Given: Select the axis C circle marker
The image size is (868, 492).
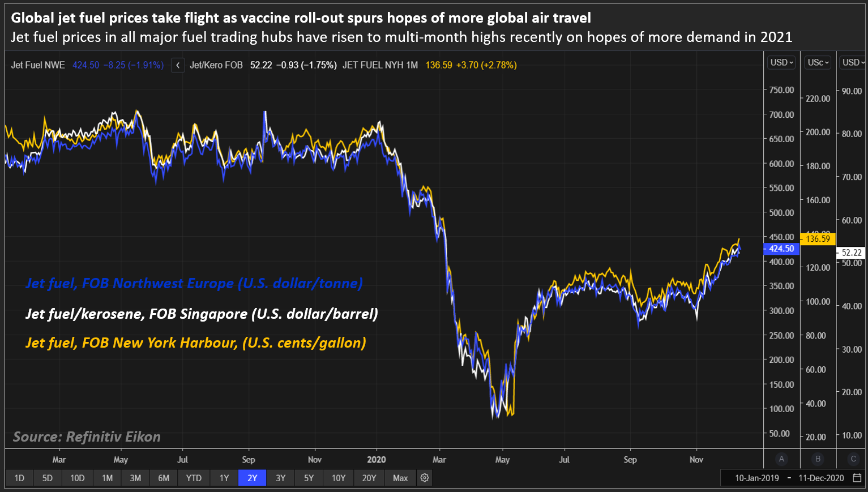Looking at the screenshot, I should pyautogui.click(x=853, y=459).
